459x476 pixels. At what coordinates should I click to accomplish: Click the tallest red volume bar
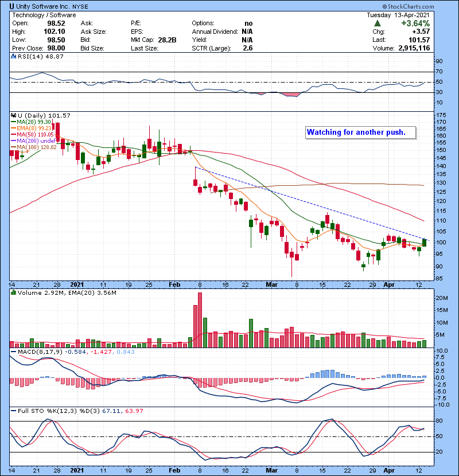[200, 320]
